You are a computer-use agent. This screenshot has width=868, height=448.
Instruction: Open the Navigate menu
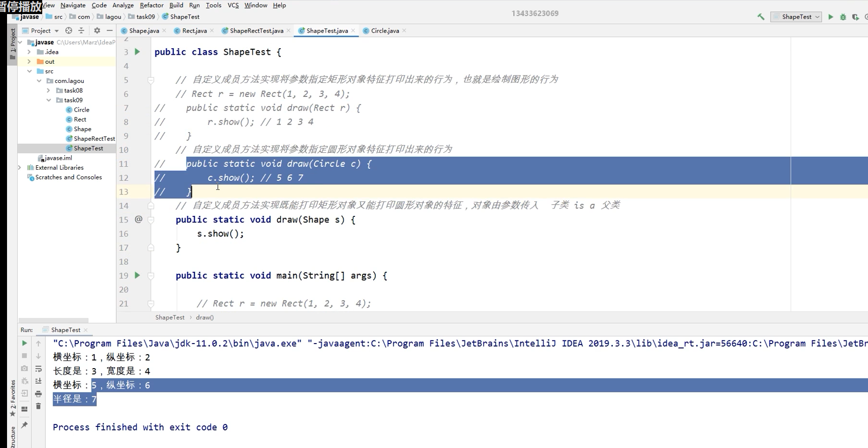click(x=73, y=5)
